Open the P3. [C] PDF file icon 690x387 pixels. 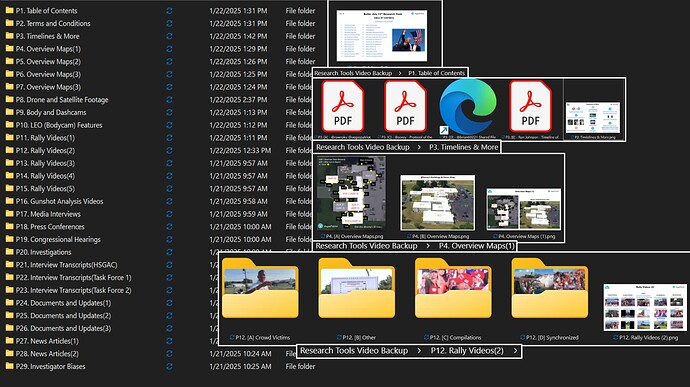pos(405,107)
